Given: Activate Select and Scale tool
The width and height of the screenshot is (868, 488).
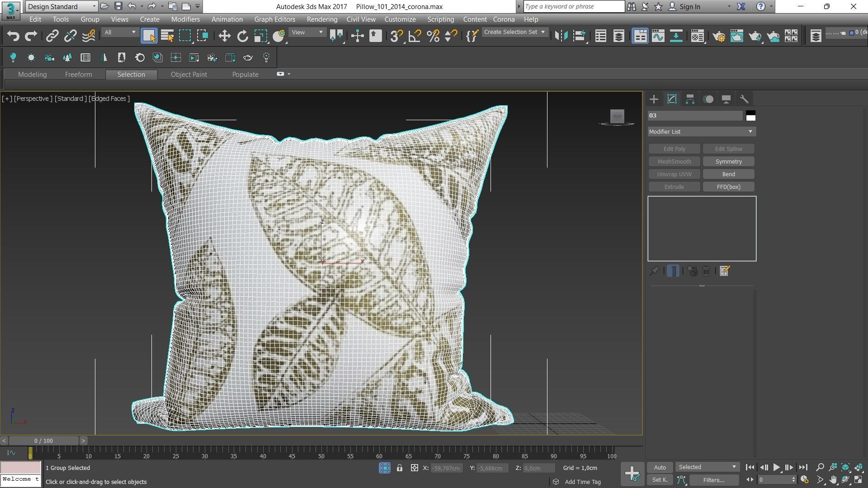Looking at the screenshot, I should [x=260, y=36].
